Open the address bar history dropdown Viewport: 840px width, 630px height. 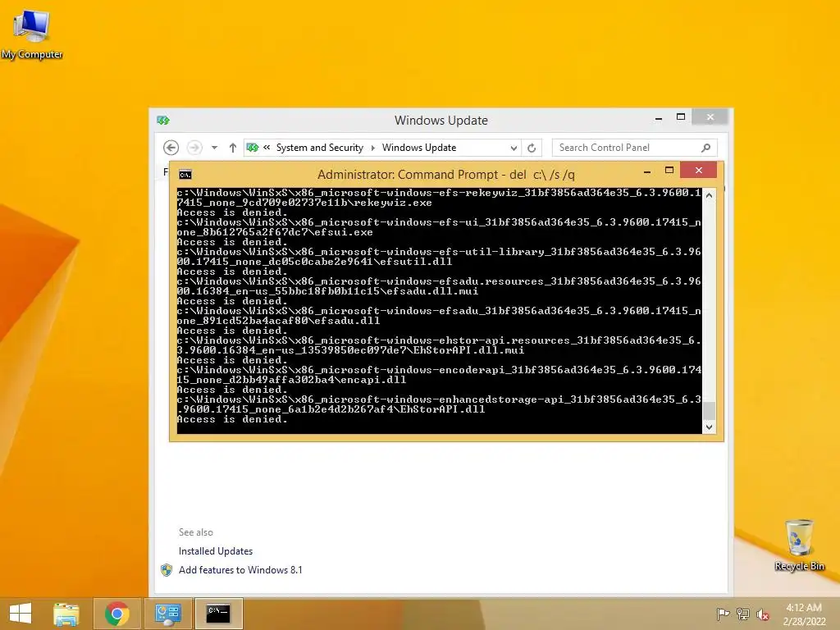click(x=514, y=148)
